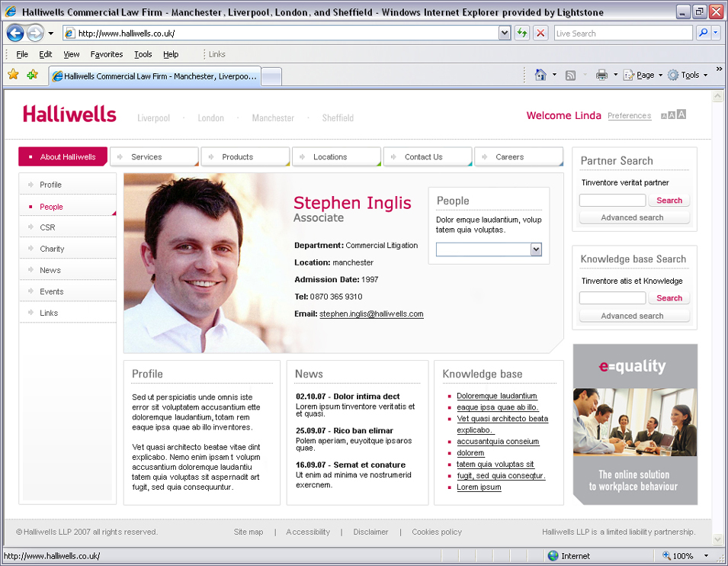Screen dimensions: 728x566
Task: Open the Favorites menu
Action: coord(106,54)
